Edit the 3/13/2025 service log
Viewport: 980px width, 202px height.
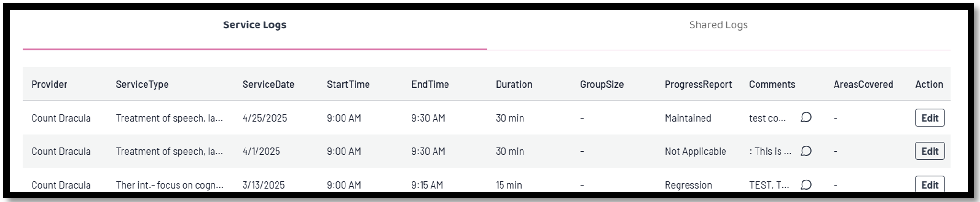(x=930, y=184)
